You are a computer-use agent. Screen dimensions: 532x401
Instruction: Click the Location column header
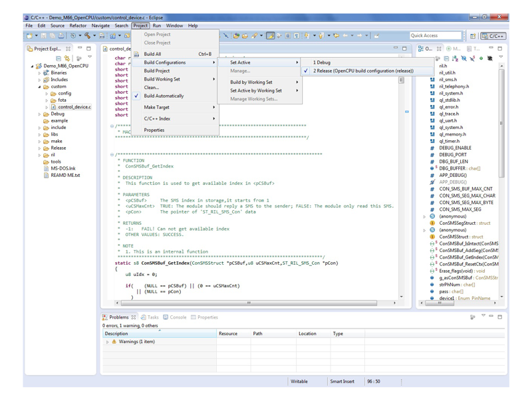pyautogui.click(x=313, y=333)
